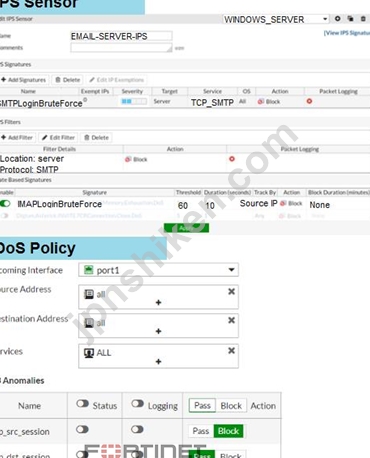This screenshot has width=370, height=458.
Task: Toggle packet logging icon for the SMTP filter
Action: tap(232, 159)
